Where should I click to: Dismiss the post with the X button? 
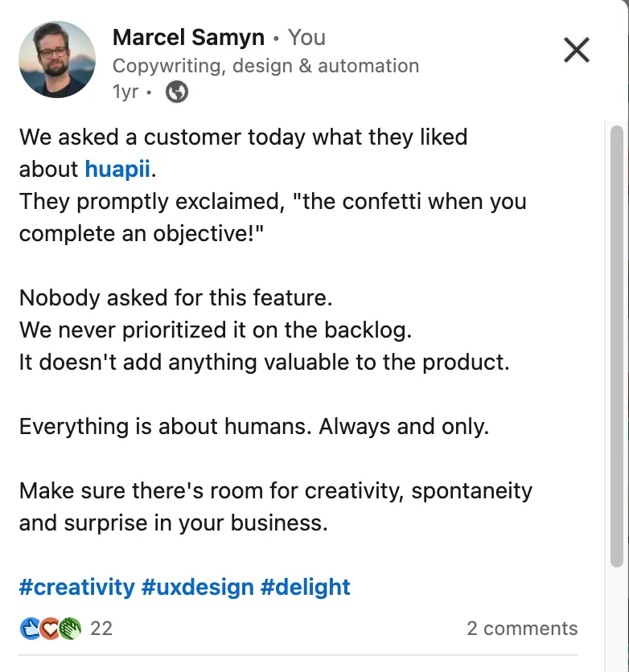tap(576, 50)
